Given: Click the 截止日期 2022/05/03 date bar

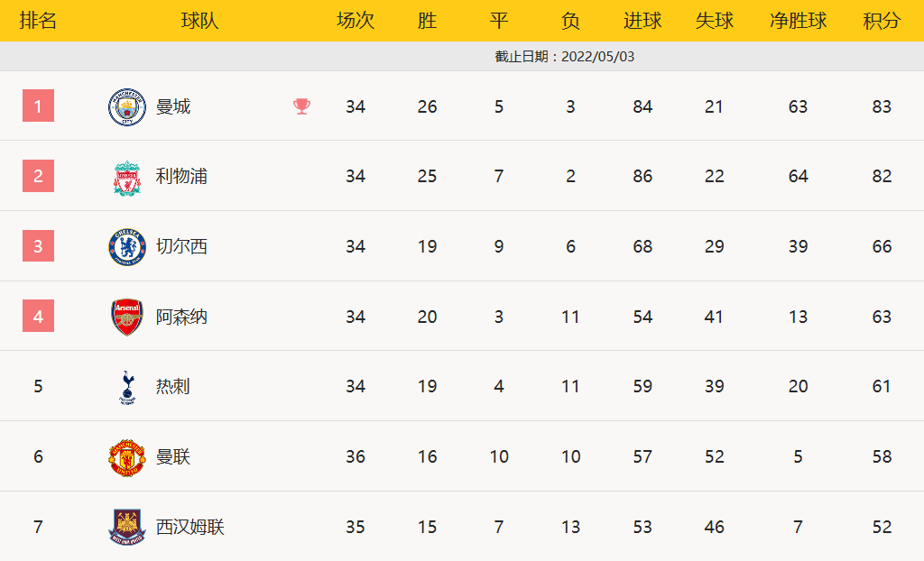Looking at the screenshot, I should click(565, 56).
